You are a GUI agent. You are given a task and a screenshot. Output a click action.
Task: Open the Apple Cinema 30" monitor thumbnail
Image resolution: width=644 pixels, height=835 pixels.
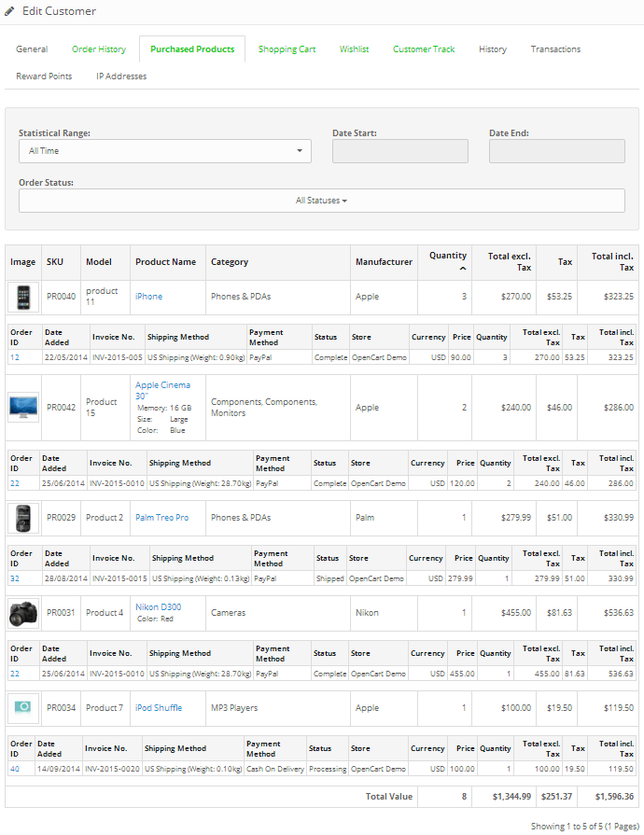pyautogui.click(x=23, y=408)
